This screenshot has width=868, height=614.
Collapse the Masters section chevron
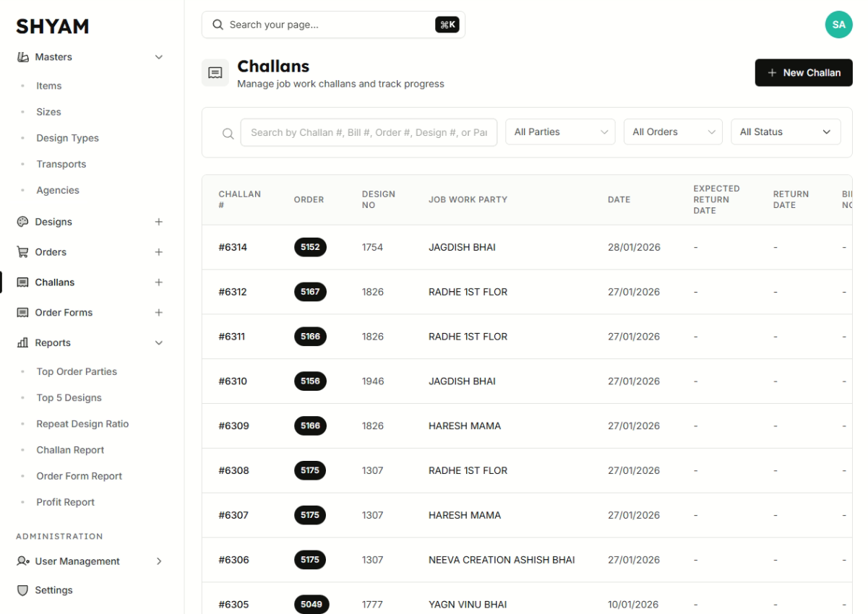[159, 57]
